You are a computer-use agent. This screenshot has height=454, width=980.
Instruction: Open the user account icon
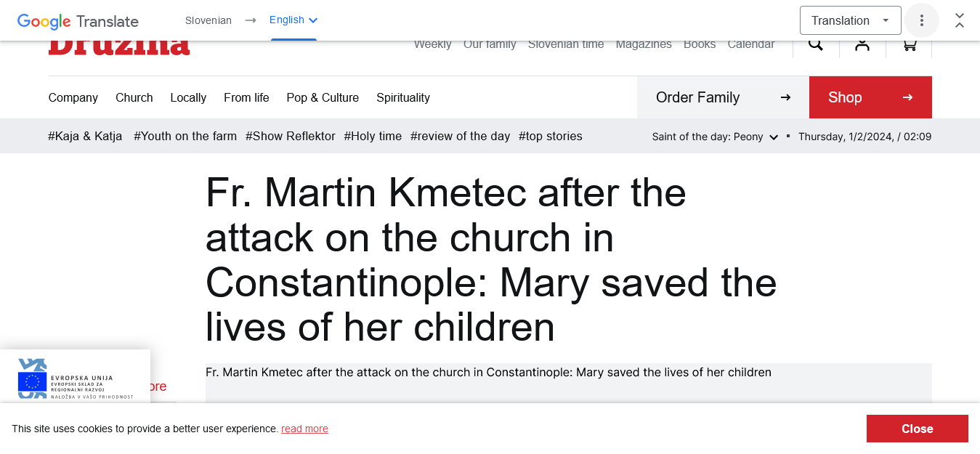coord(862,45)
